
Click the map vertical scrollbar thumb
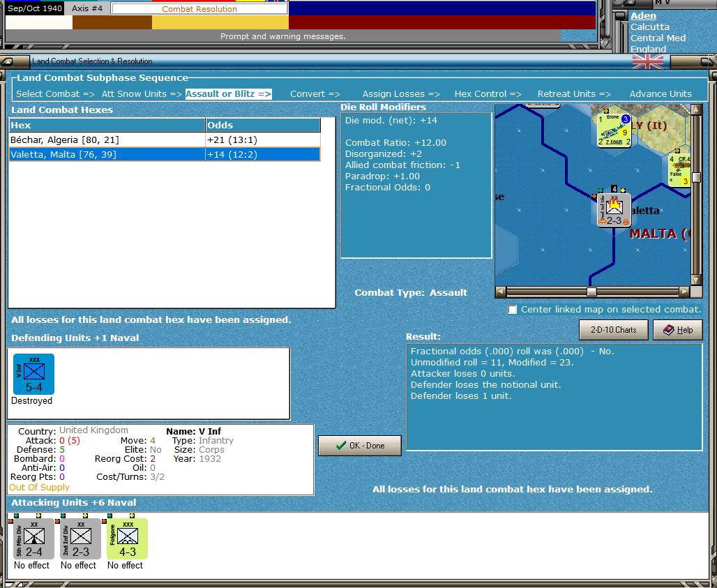point(696,177)
